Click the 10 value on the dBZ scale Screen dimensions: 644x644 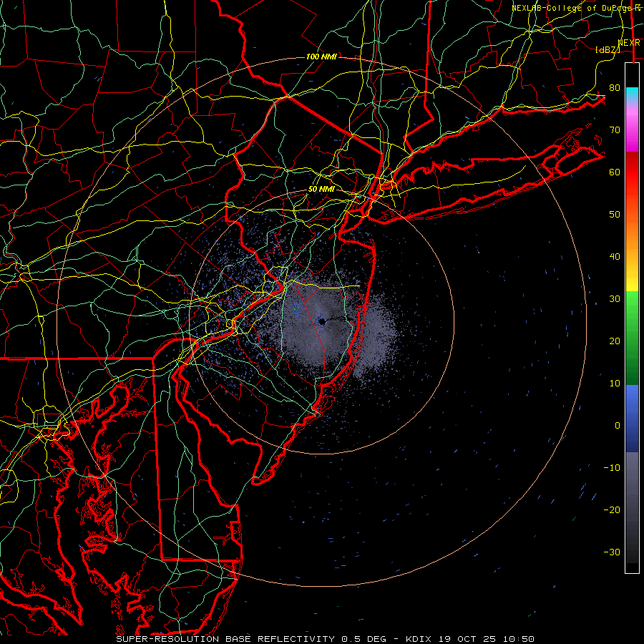point(615,384)
